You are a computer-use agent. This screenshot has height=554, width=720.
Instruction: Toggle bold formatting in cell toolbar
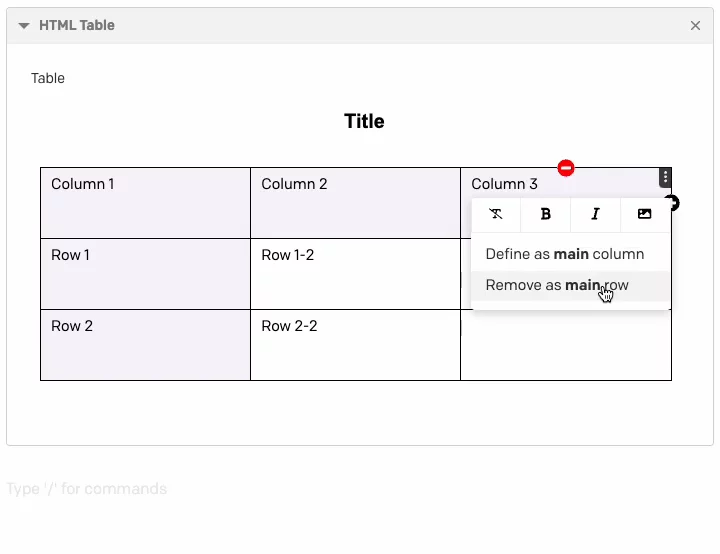(546, 214)
